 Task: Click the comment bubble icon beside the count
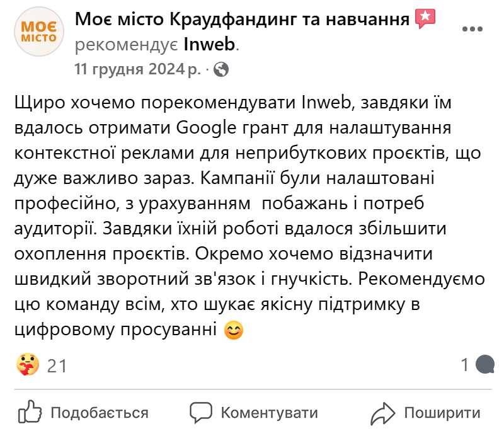click(x=486, y=364)
